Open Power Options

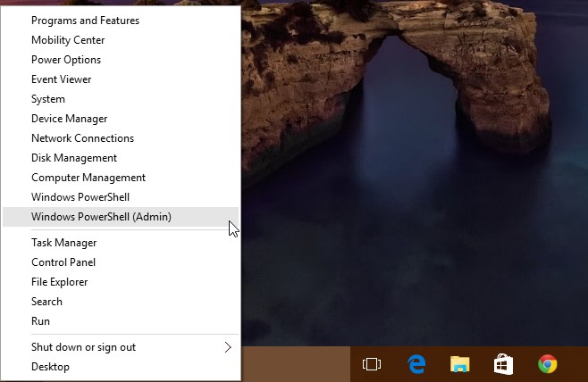[121, 60]
